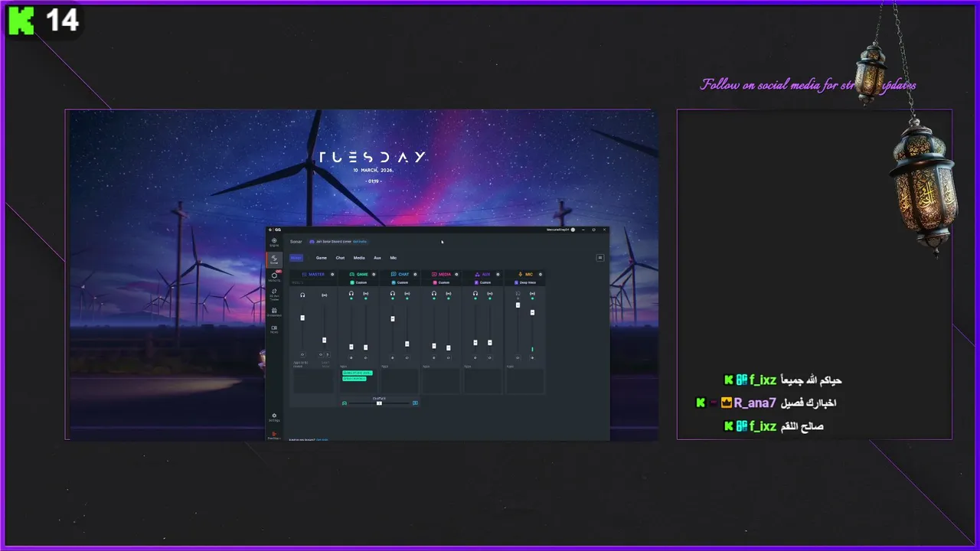Switch to the Game tab
This screenshot has height=551, width=980.
tap(322, 258)
